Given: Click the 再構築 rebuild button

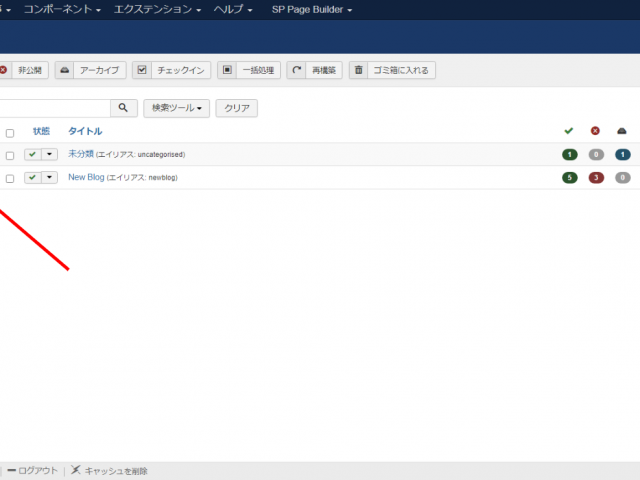Looking at the screenshot, I should (x=314, y=70).
